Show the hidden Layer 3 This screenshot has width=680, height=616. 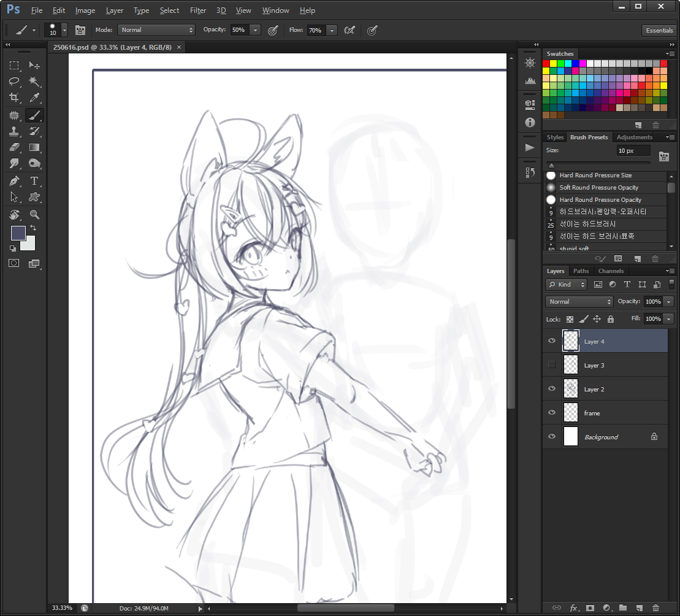(552, 364)
